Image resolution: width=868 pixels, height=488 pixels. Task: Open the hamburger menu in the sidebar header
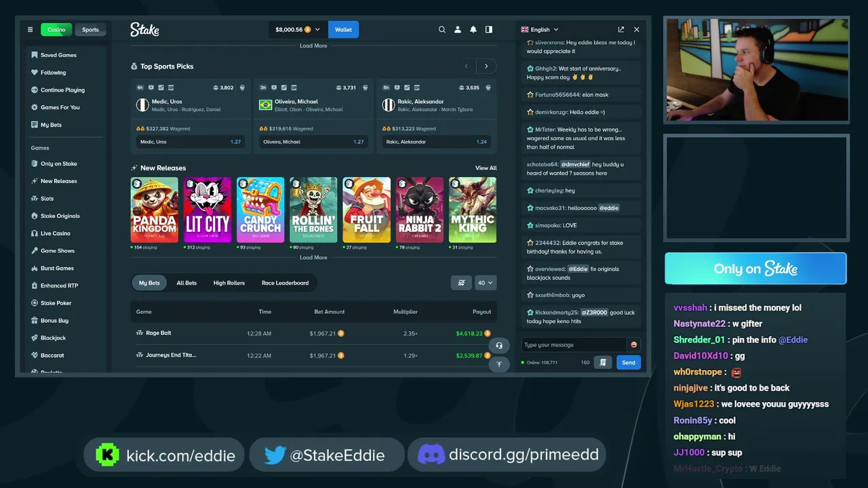[30, 30]
